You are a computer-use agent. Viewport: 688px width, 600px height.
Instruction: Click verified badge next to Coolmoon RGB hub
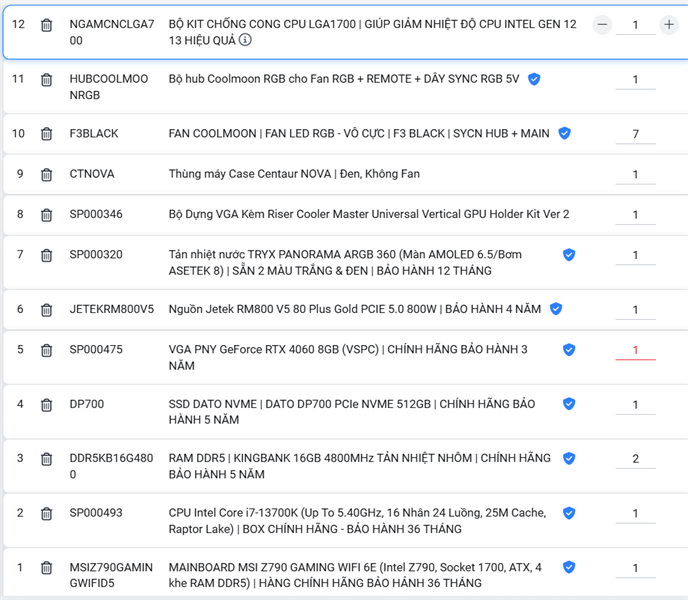[534, 79]
